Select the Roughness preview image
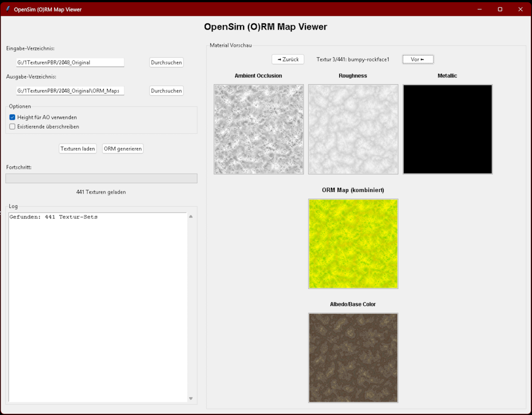Screen dimensions: 532x415 point(353,129)
